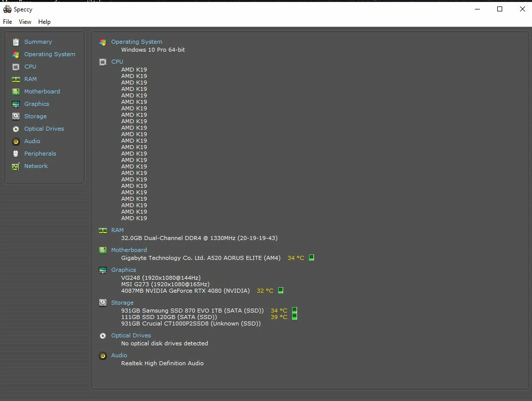Click the Peripherals mouse icon in sidebar
532x401 pixels.
point(15,154)
